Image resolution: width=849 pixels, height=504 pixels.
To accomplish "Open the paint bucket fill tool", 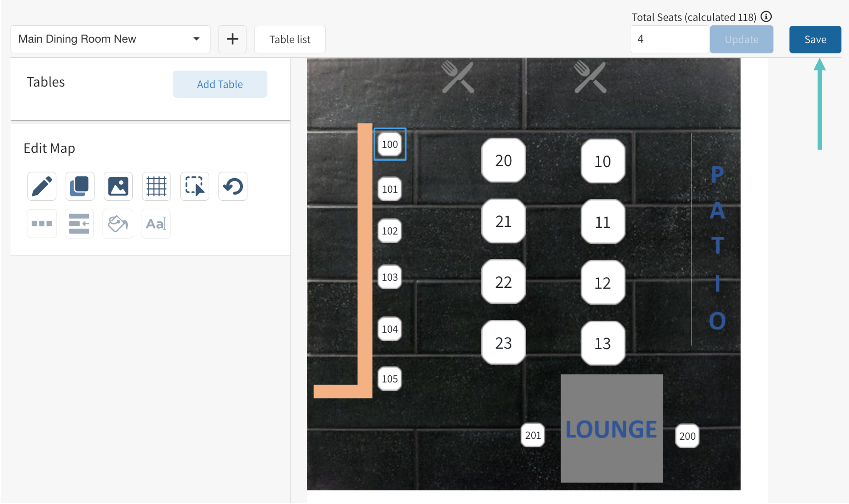I will [x=118, y=224].
